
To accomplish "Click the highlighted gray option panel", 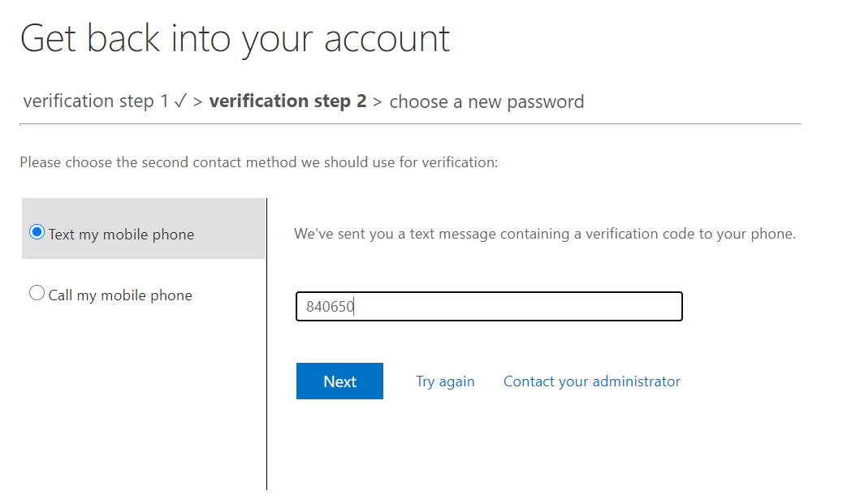I will (x=144, y=229).
